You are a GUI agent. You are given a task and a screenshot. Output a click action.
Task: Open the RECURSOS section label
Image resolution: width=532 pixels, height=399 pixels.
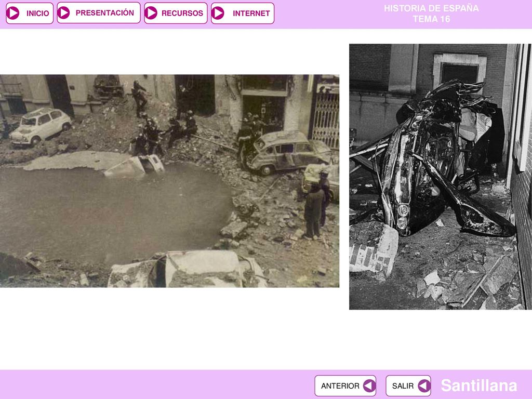tap(182, 13)
